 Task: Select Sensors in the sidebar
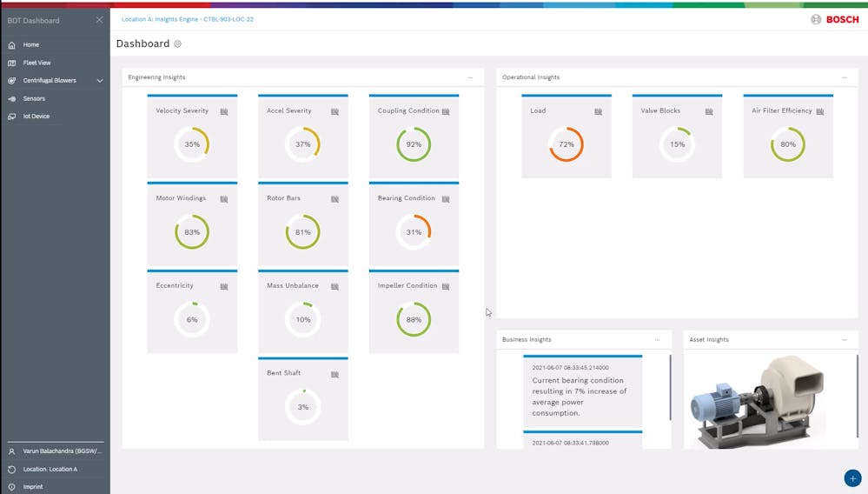point(34,98)
